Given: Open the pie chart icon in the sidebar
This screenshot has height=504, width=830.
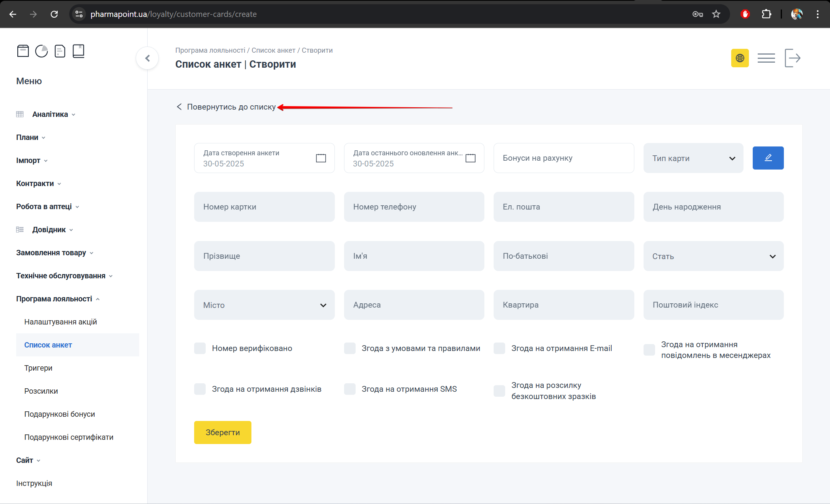Looking at the screenshot, I should tap(42, 51).
